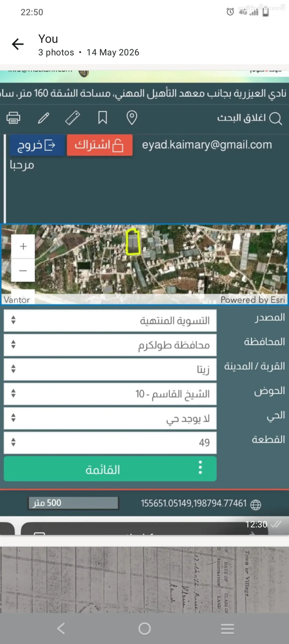Image resolution: width=289 pixels, height=644 pixels.
Task: Open the Powered by Esri attribution
Action: tap(253, 300)
